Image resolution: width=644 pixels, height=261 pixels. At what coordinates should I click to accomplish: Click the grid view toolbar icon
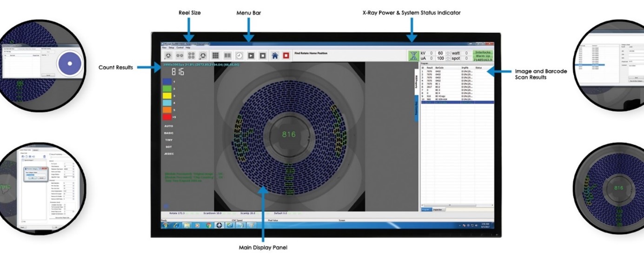coord(216,55)
